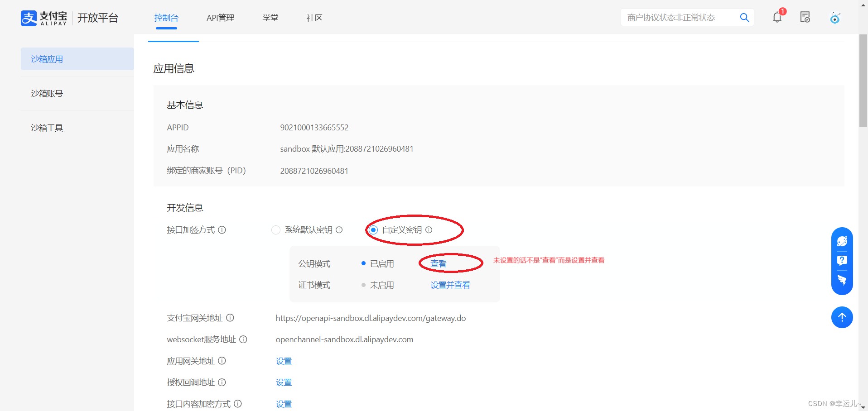868x411 pixels.
Task: Click info icon next to websocket服务地址
Action: click(x=243, y=339)
